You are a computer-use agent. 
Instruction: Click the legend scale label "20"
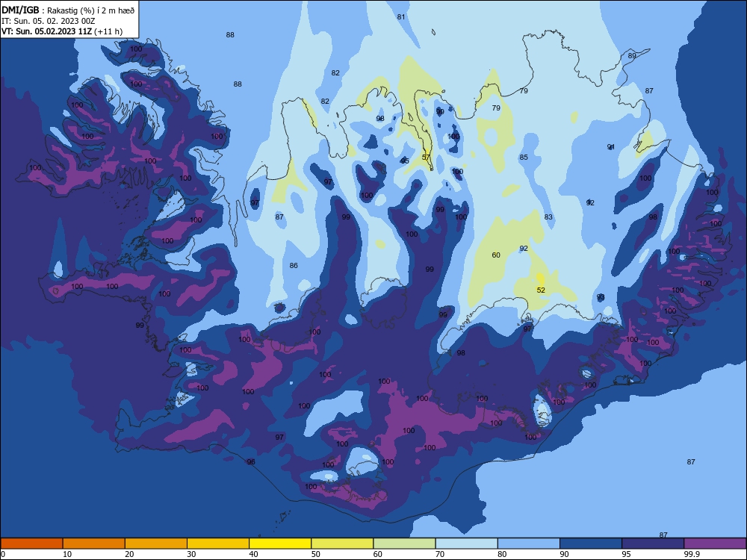point(129,554)
